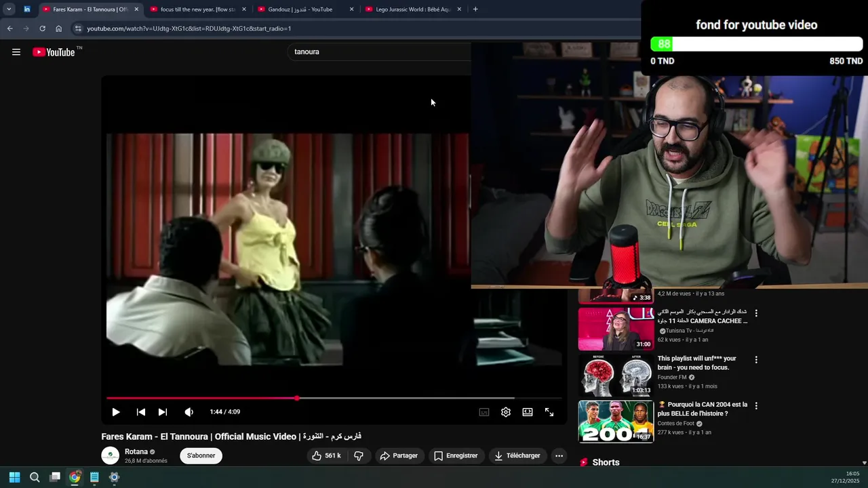Screen dimensions: 868x488
Task: Open the Rotana channel name link
Action: [136, 451]
